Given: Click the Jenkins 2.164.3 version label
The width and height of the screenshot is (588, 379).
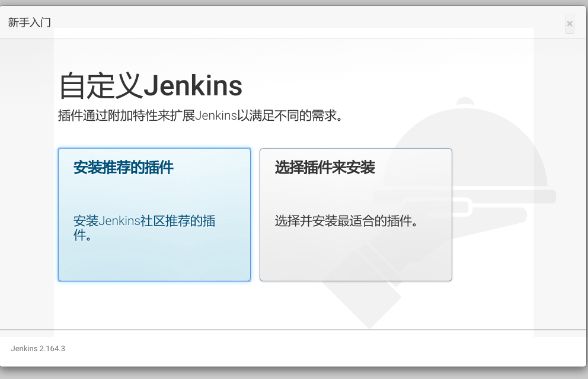Looking at the screenshot, I should click(x=37, y=349).
